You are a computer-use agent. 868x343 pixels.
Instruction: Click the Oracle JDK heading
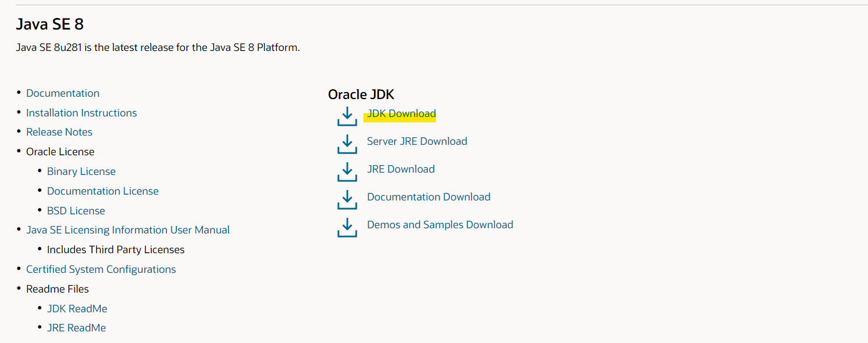[361, 94]
